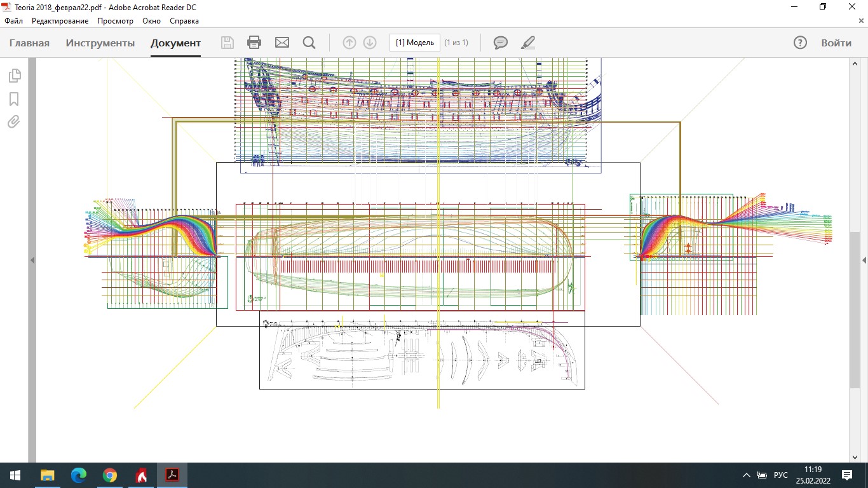Open the notification center icon

point(846,475)
